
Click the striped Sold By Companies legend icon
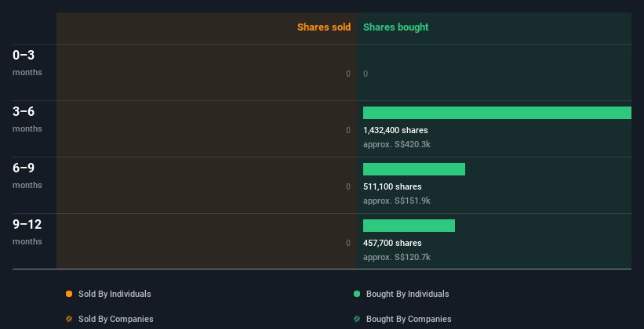(69, 319)
